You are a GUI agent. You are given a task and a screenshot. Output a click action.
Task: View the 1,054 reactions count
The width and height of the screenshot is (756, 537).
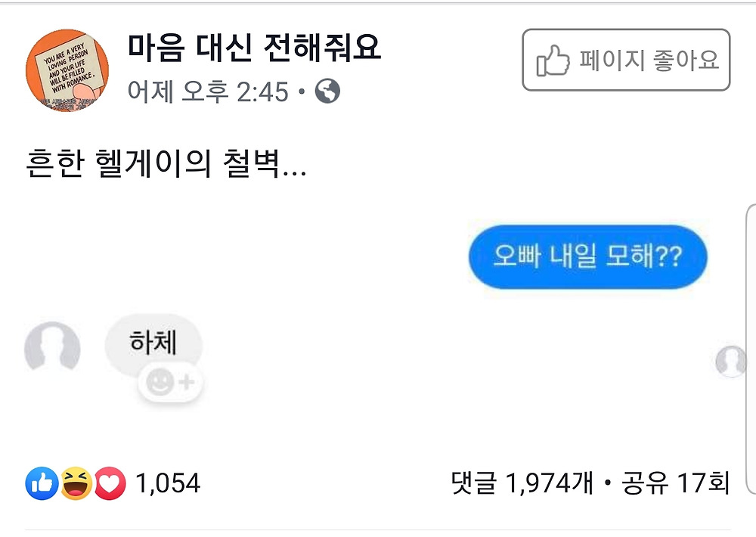tap(168, 483)
